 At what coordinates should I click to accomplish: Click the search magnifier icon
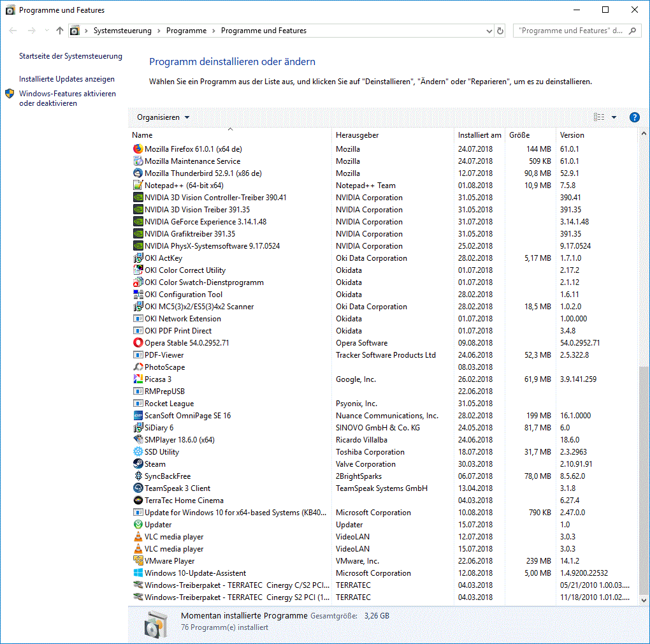(632, 31)
